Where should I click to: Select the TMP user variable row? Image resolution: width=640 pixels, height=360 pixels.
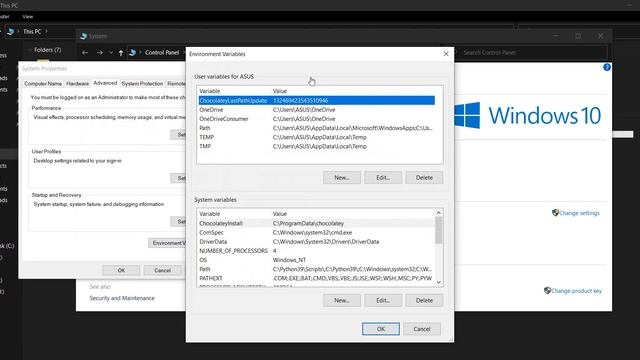pyautogui.click(x=317, y=146)
